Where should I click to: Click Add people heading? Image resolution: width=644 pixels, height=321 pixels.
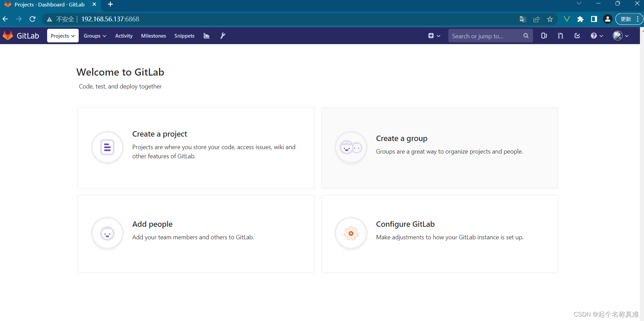click(152, 224)
